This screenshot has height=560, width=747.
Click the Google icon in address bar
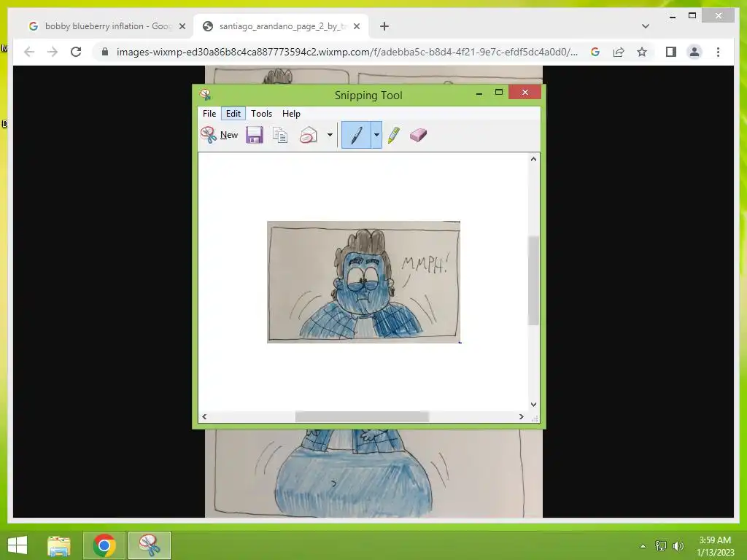tap(595, 52)
